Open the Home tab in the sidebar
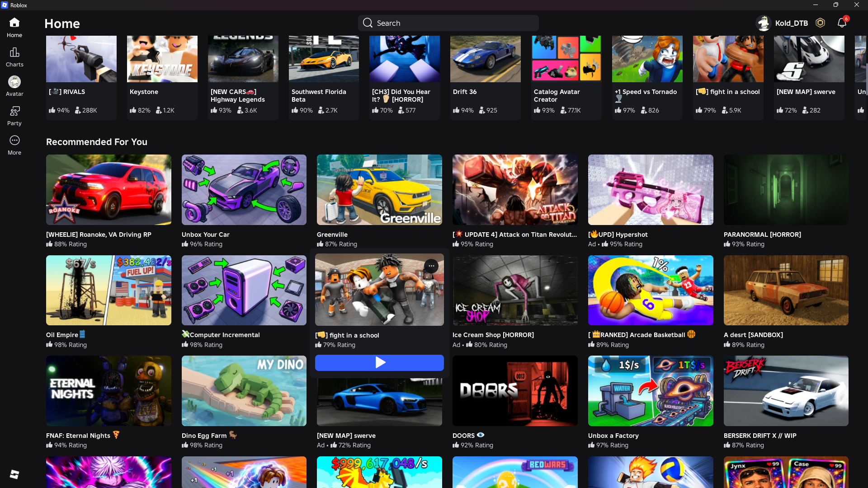868x488 pixels. pos(14,27)
